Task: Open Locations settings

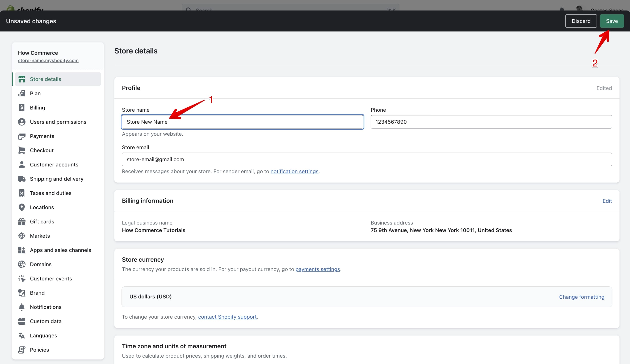Action: click(58, 207)
